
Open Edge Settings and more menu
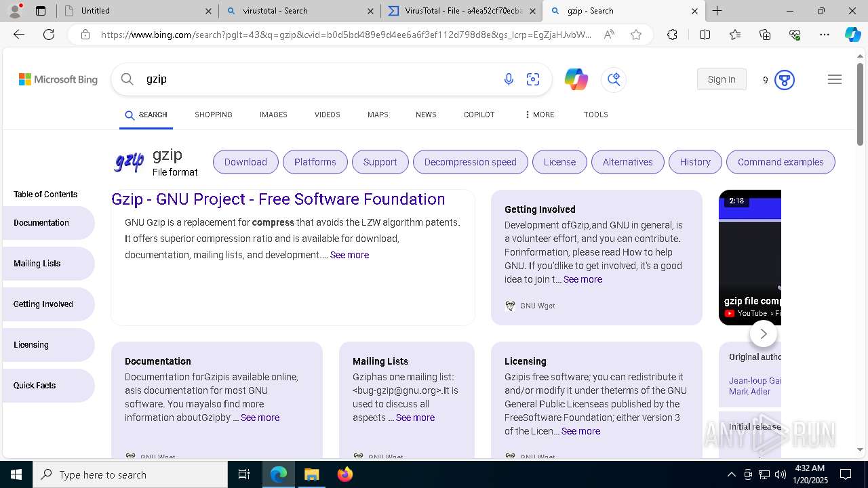[x=825, y=35]
